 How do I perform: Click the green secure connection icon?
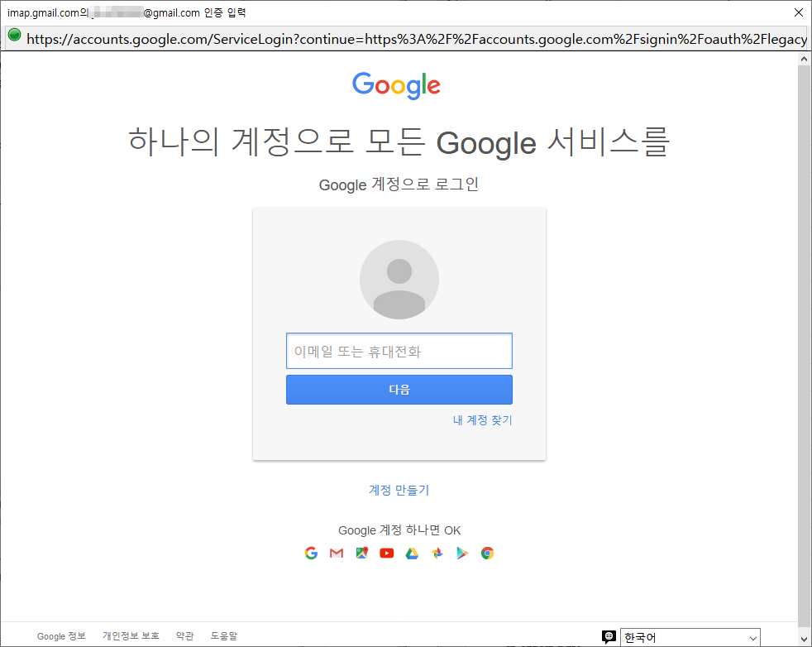(15, 36)
